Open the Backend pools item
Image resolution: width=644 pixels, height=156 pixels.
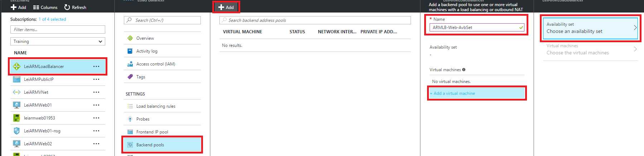162,145
